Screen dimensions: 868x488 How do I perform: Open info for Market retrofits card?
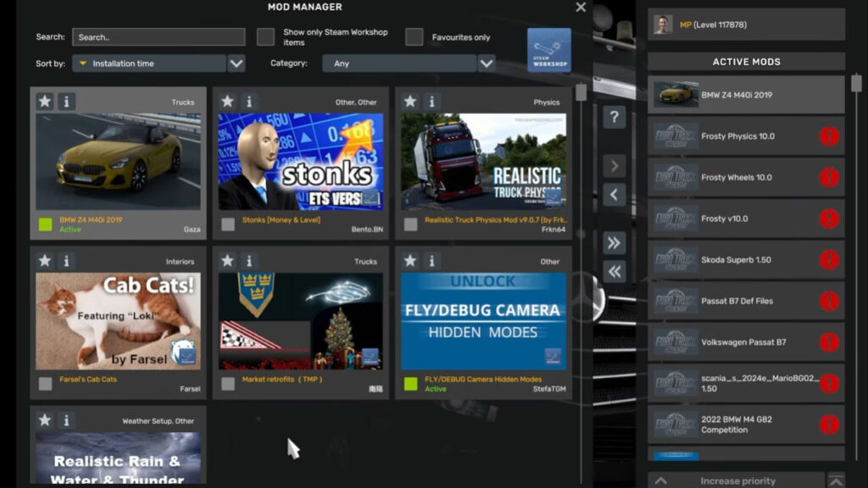point(249,261)
